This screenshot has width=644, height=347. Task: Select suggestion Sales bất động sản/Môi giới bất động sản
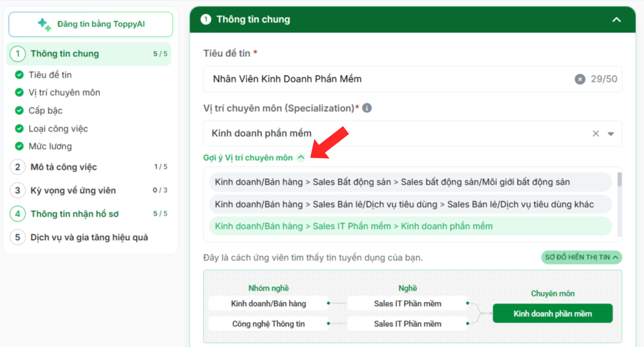[410, 182]
